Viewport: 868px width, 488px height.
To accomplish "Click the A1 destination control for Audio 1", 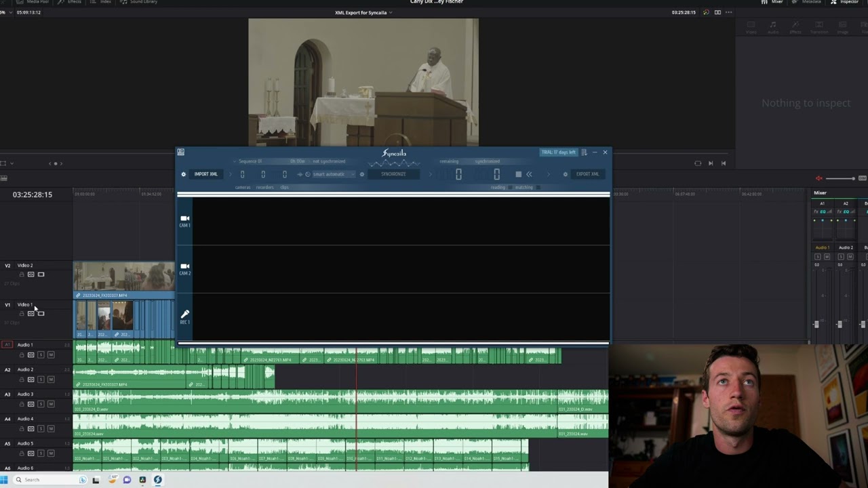I will 7,345.
